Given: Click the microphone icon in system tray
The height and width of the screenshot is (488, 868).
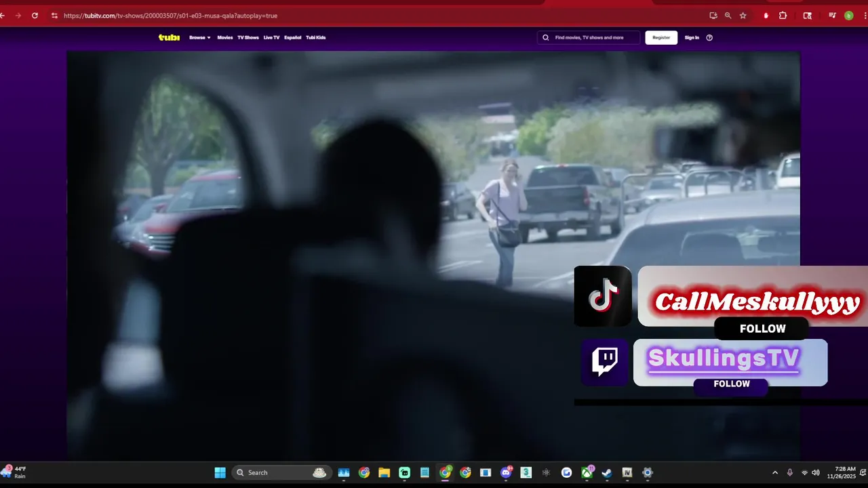Looking at the screenshot, I should 789,472.
